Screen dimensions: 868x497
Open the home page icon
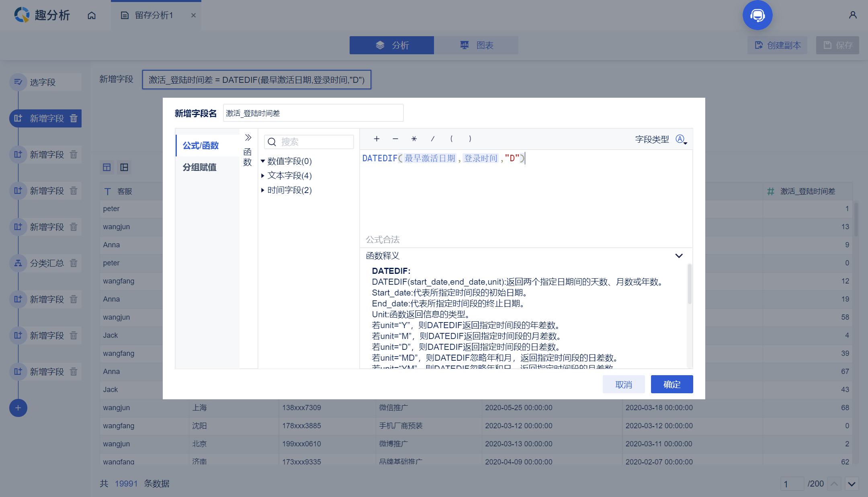[x=92, y=15]
